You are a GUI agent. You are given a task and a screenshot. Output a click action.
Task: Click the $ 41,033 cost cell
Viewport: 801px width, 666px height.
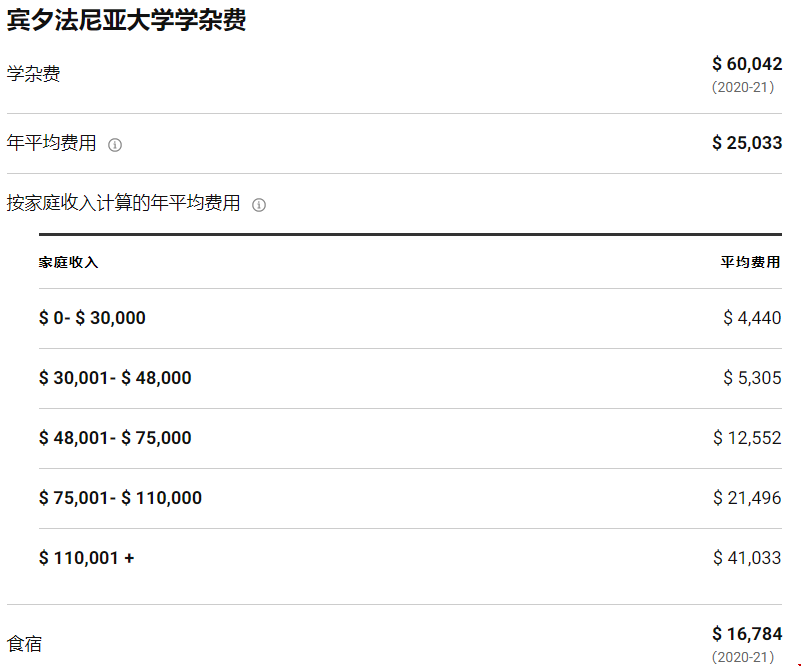(747, 558)
